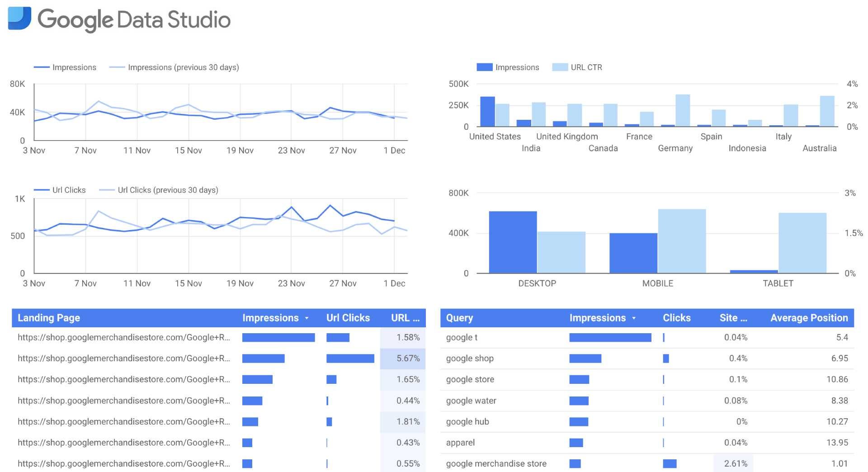Click Url Clicks bar in 5.67% row
This screenshot has width=868, height=472.
click(x=350, y=359)
